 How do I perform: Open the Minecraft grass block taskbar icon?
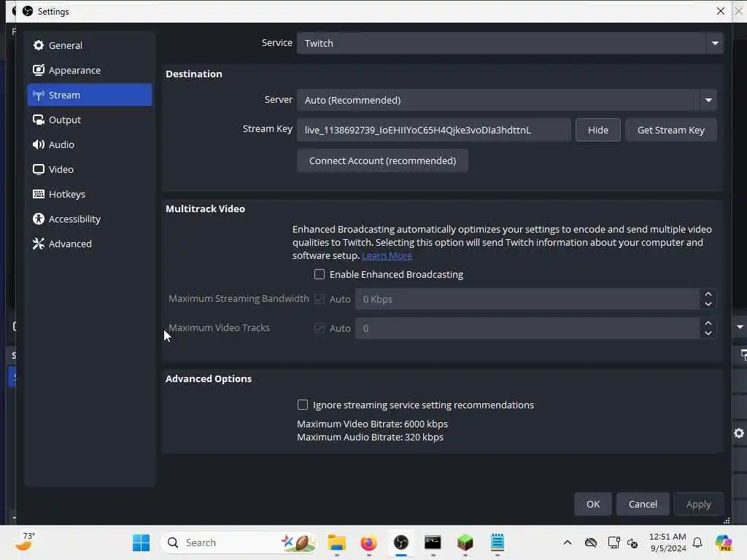[465, 542]
